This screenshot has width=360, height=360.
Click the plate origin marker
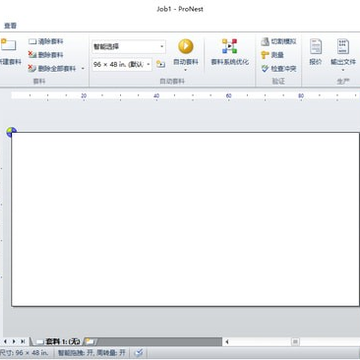tap(11, 132)
